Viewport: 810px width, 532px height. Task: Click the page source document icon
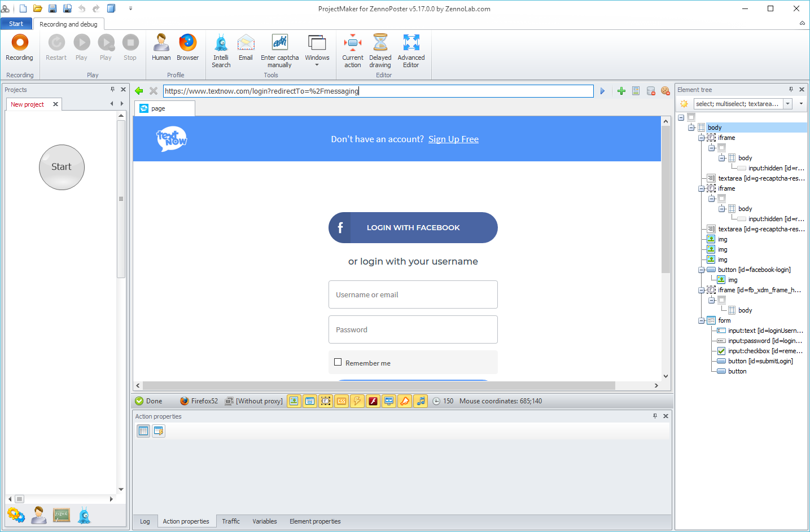(x=636, y=91)
